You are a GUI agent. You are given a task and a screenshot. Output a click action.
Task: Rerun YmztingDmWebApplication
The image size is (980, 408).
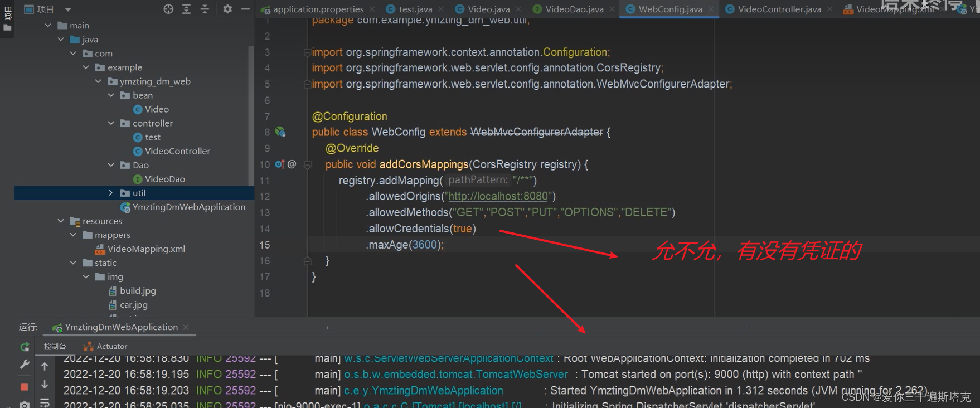click(x=25, y=347)
